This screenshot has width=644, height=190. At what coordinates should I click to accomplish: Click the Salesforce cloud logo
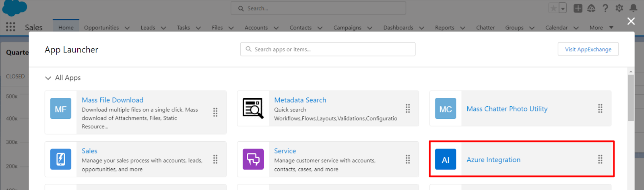click(x=15, y=8)
